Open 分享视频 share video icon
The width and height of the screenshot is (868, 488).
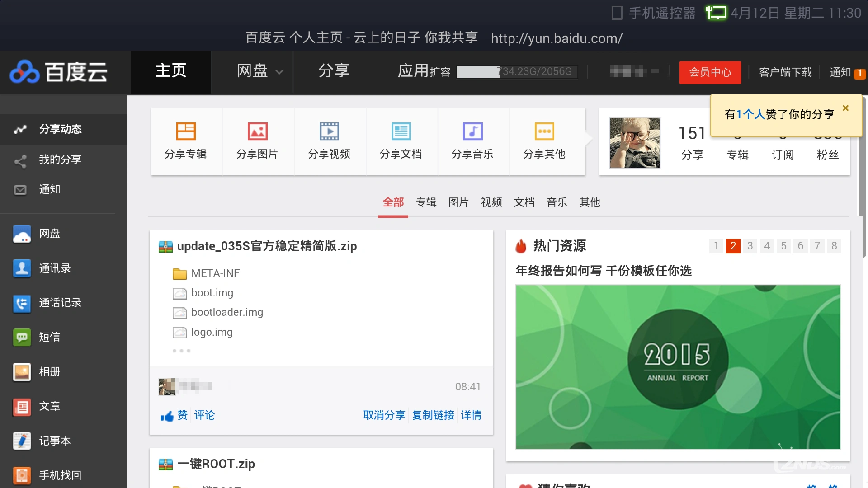coord(329,131)
